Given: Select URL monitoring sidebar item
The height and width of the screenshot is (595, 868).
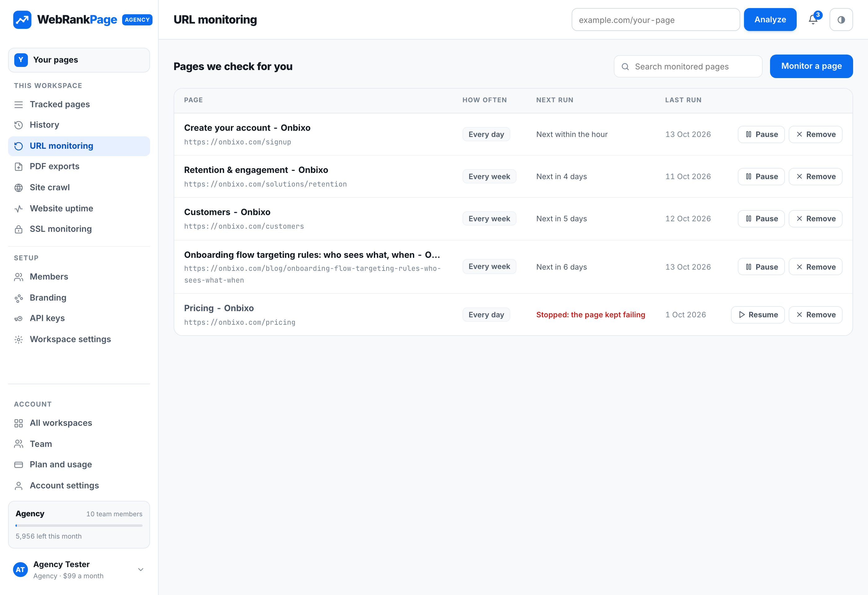Looking at the screenshot, I should tap(79, 146).
